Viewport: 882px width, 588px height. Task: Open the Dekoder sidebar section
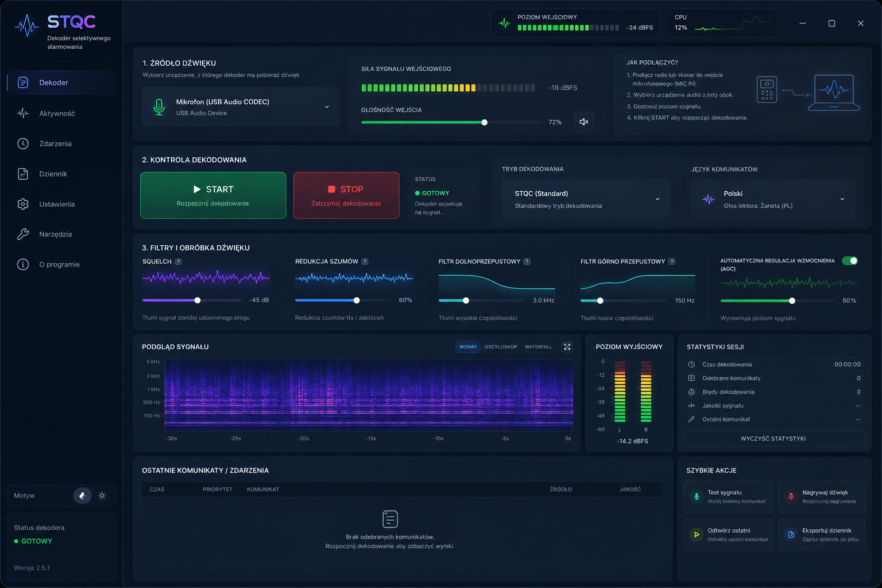[x=61, y=83]
